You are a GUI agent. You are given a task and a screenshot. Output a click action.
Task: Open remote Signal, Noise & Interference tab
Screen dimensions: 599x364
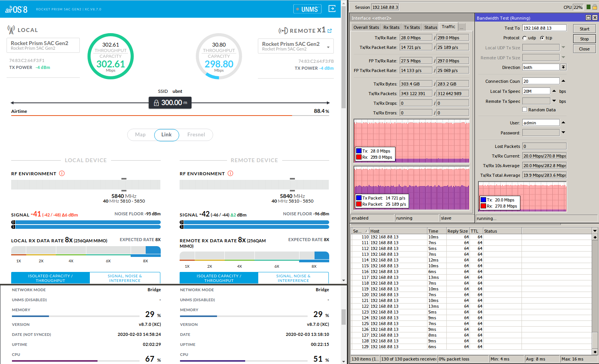point(293,278)
